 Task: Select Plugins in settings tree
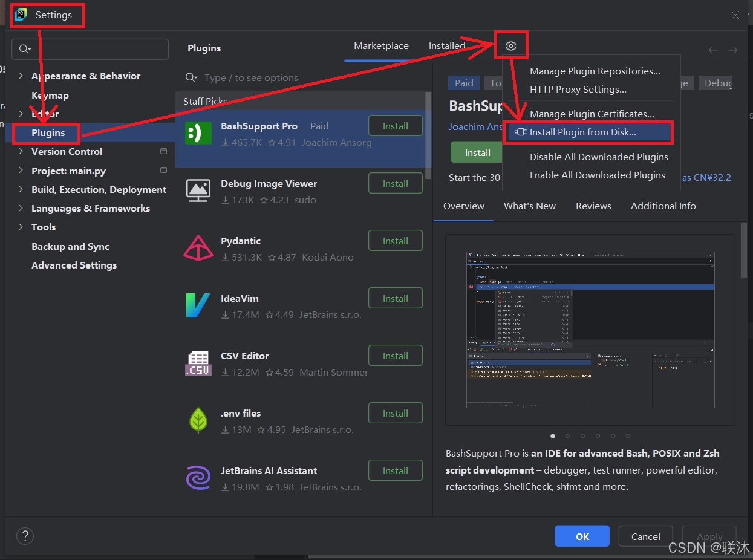point(48,133)
